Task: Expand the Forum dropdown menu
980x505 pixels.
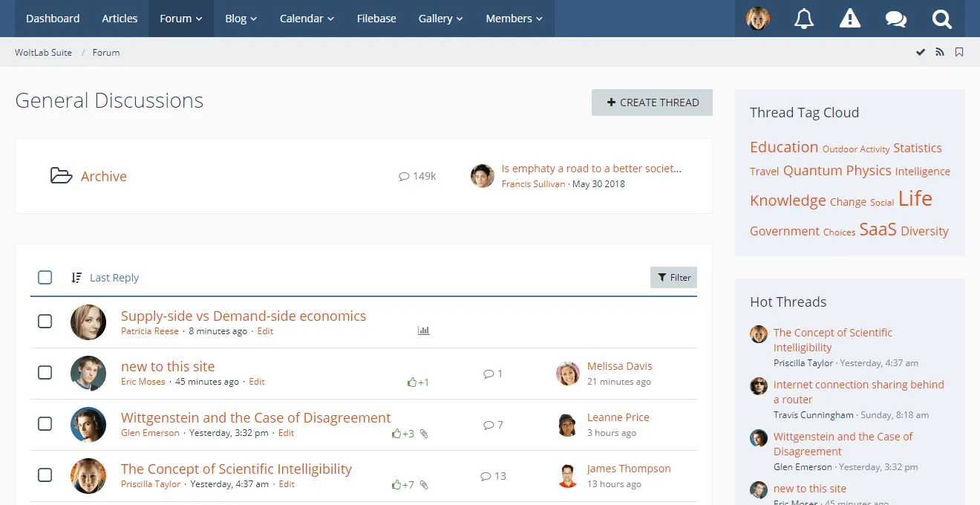Action: click(181, 19)
